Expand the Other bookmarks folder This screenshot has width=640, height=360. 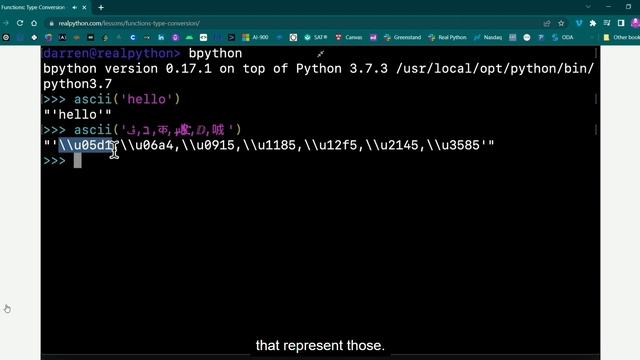tap(622, 37)
